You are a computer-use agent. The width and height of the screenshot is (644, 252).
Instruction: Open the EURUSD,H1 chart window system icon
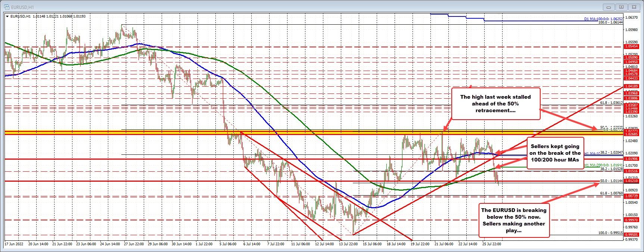[x=7, y=7]
